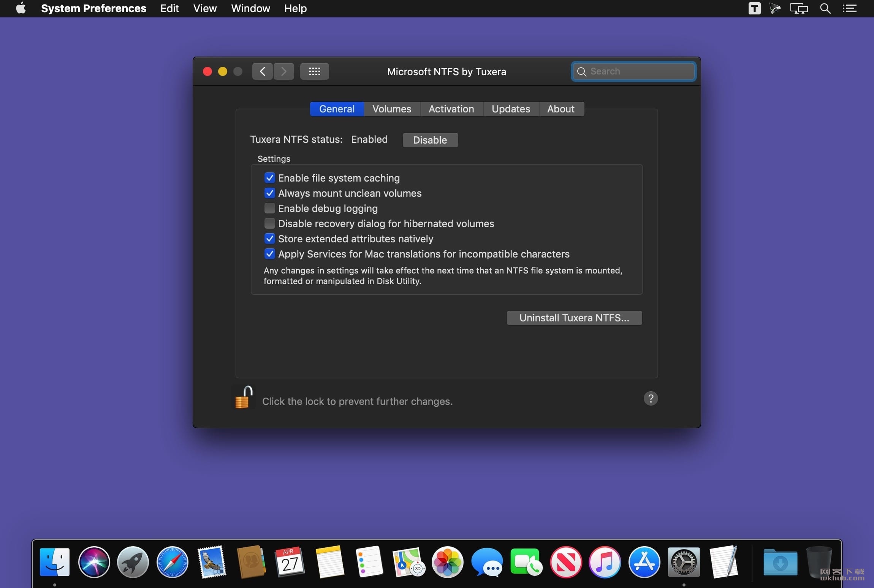
Task: Click the bird-shaped menu bar icon
Action: tap(775, 8)
